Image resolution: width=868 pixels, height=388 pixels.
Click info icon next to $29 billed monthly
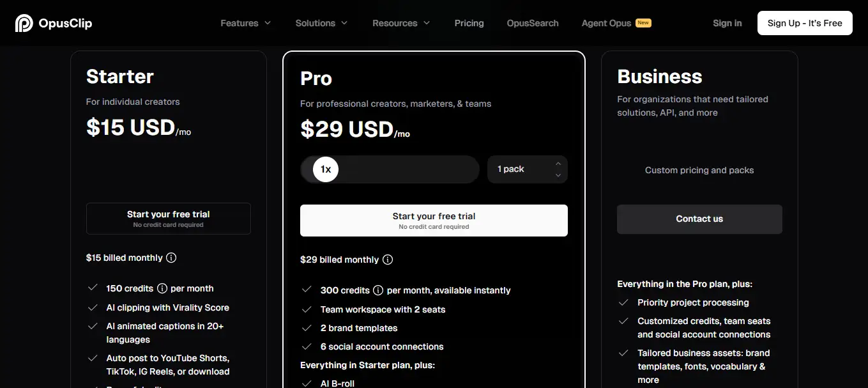[388, 260]
